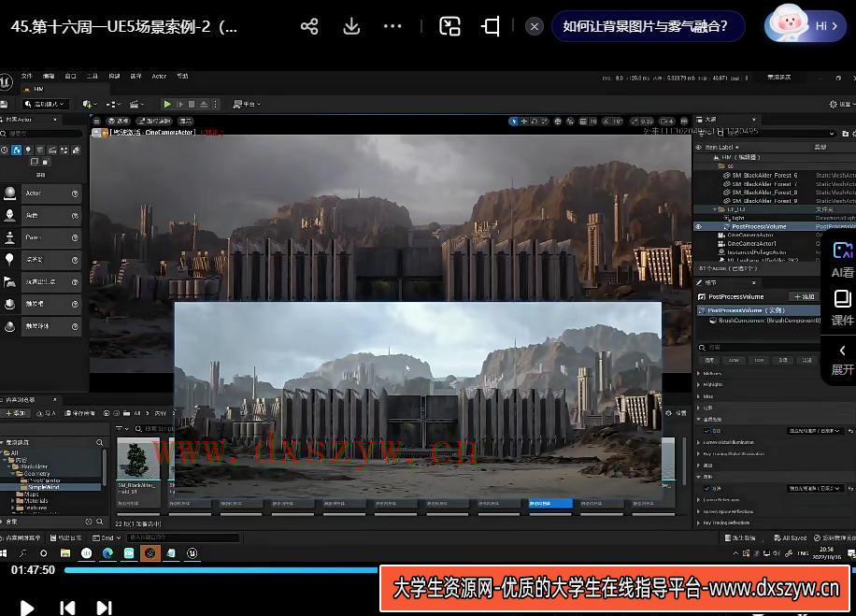The image size is (856, 616).
Task: Open the Actor menu in Unreal
Action: [159, 76]
